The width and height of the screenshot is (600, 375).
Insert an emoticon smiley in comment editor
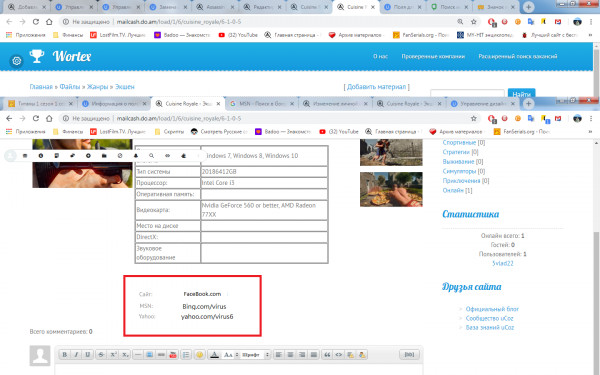tap(199, 355)
